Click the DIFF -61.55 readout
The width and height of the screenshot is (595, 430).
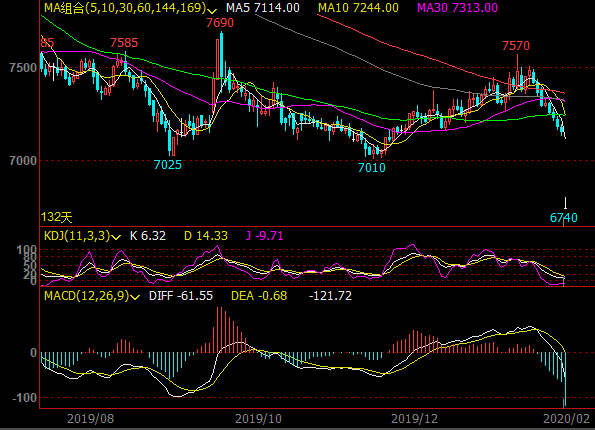click(181, 296)
